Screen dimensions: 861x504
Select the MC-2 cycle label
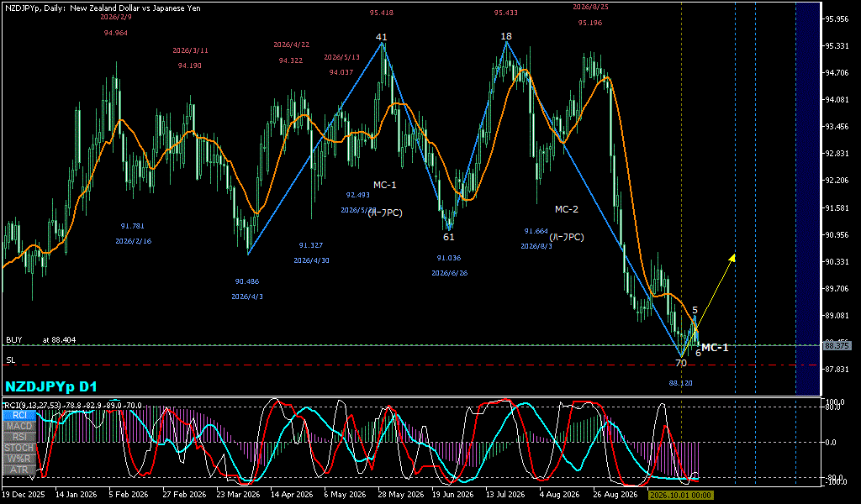(x=566, y=209)
